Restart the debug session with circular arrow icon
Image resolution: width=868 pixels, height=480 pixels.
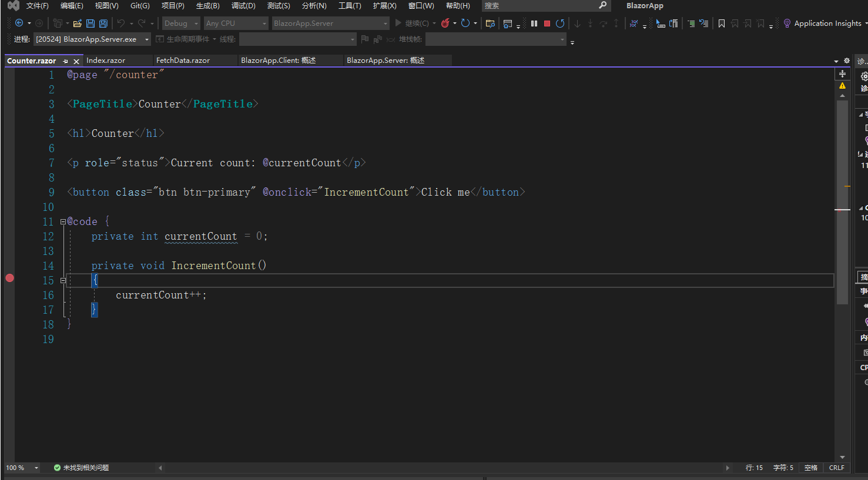559,24
